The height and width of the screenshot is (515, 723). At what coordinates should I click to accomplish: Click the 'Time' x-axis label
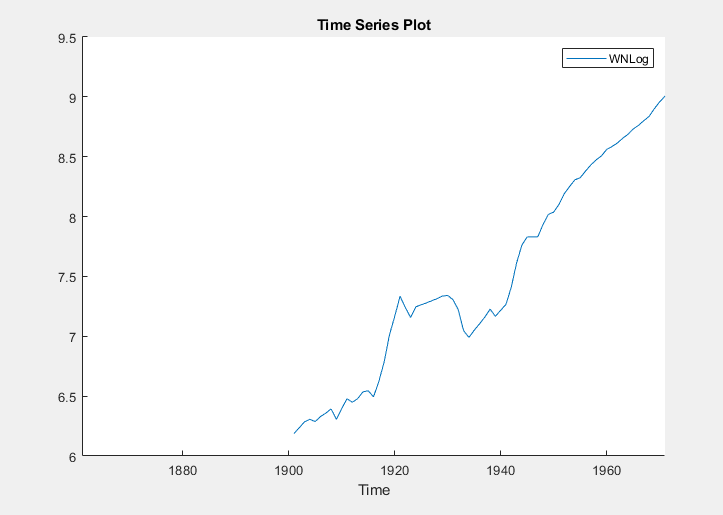tap(374, 490)
